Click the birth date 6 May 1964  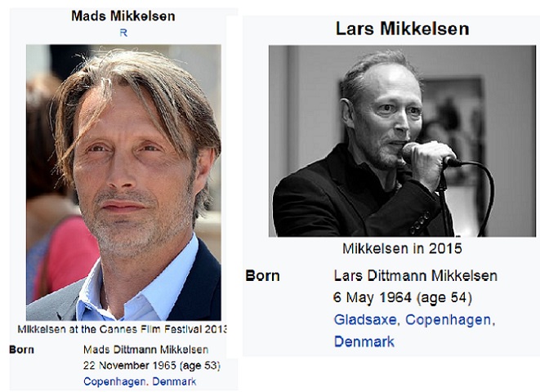click(373, 297)
